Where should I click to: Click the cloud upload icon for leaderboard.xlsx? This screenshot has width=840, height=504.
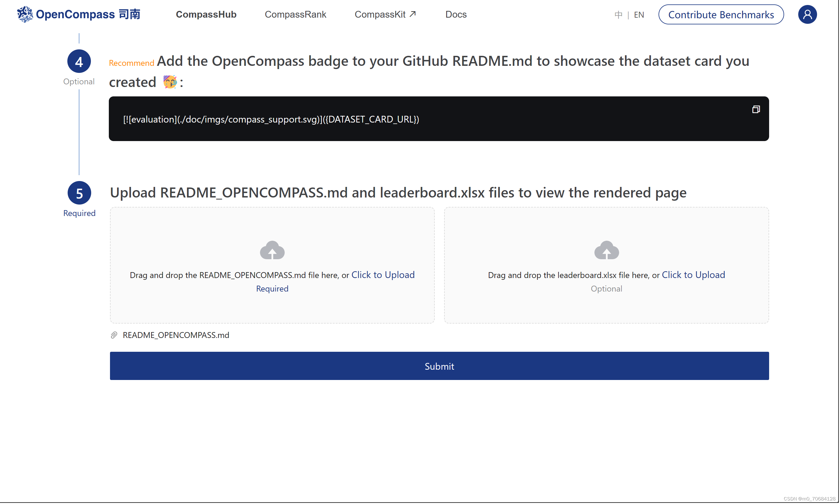606,250
